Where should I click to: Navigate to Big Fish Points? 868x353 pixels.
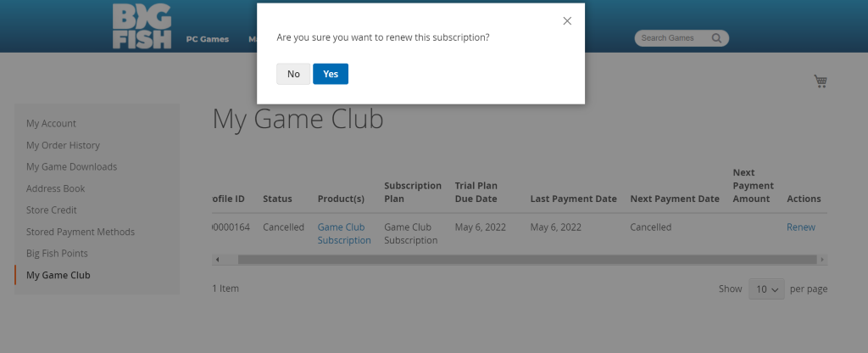[57, 254]
